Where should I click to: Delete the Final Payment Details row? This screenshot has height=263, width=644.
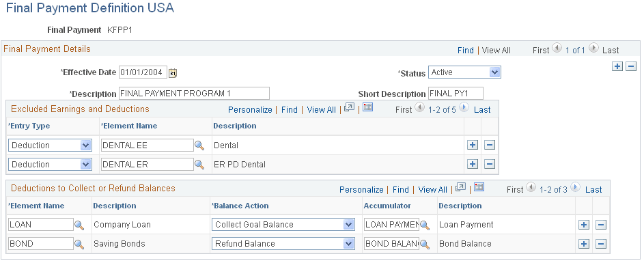pyautogui.click(x=631, y=66)
